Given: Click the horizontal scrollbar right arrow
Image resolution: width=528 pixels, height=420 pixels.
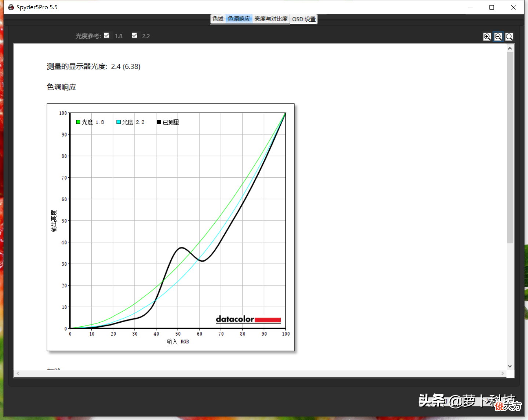Looking at the screenshot, I should (x=503, y=373).
